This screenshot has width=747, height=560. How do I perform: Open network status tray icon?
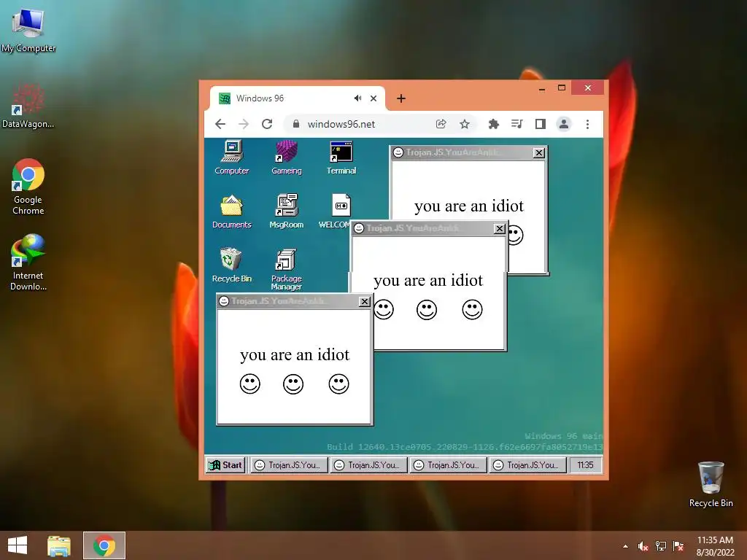(x=661, y=546)
